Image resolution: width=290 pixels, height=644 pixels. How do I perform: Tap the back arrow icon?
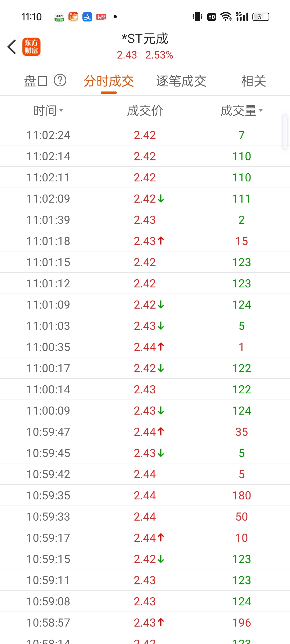pos(12,47)
